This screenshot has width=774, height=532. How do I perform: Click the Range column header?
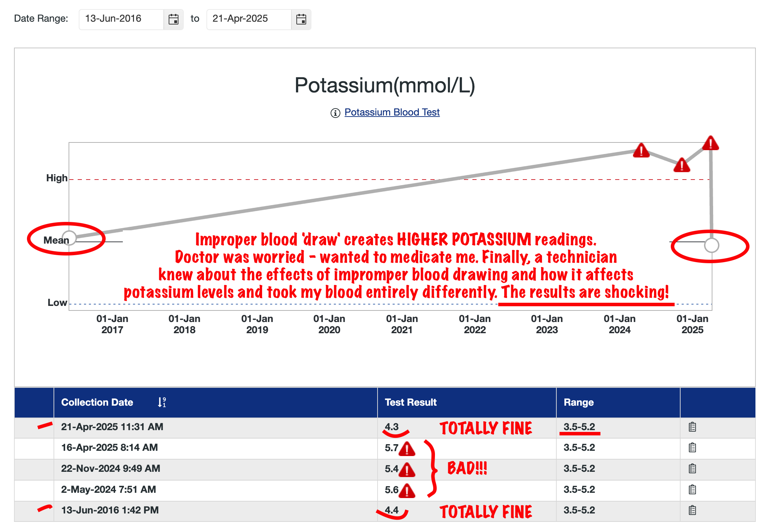[578, 402]
